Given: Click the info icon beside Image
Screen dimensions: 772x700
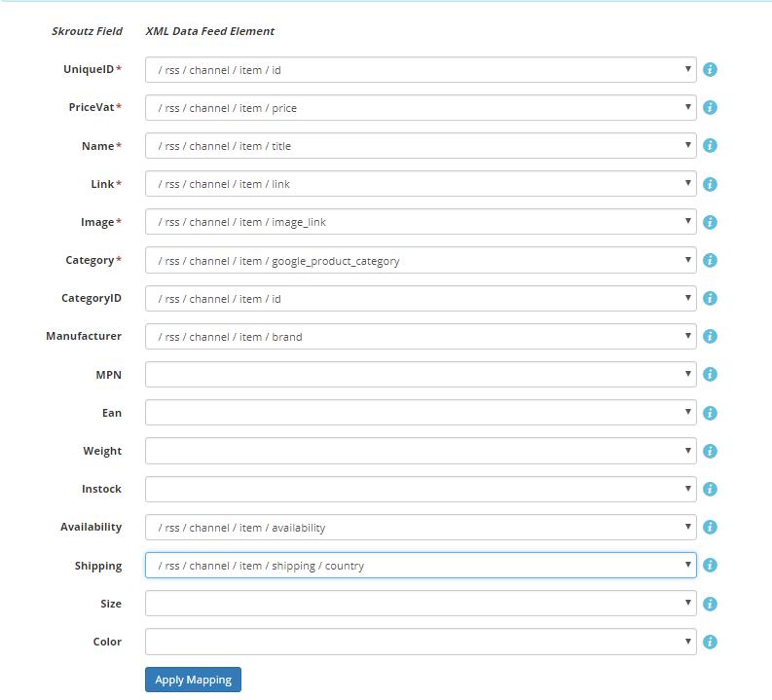Looking at the screenshot, I should (x=710, y=222).
